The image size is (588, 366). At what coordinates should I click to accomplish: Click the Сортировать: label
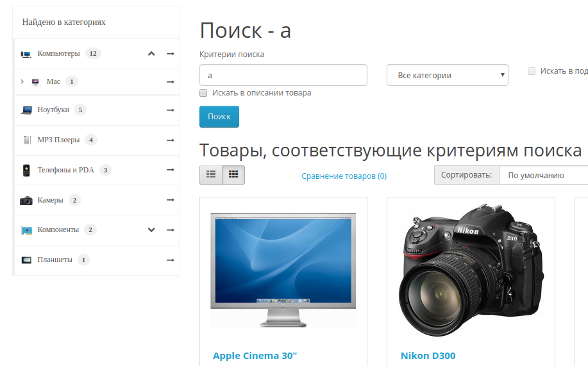click(467, 175)
